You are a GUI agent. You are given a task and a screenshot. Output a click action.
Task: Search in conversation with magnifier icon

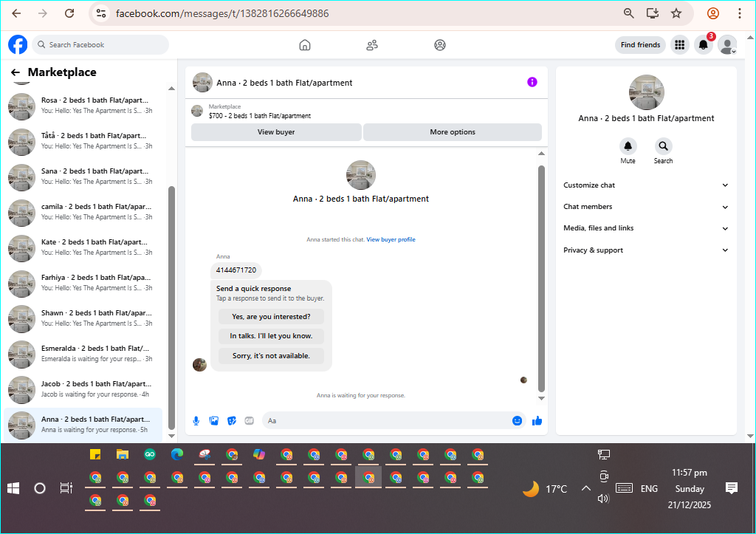coord(664,146)
